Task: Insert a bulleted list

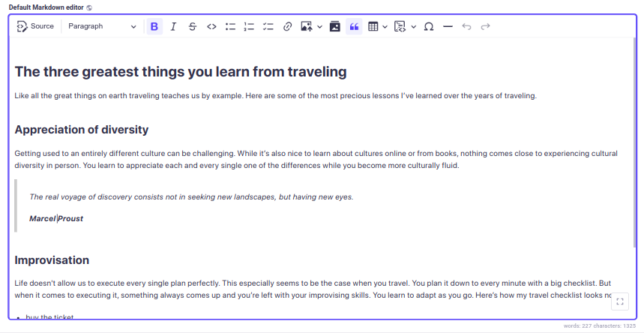Action: click(x=230, y=27)
